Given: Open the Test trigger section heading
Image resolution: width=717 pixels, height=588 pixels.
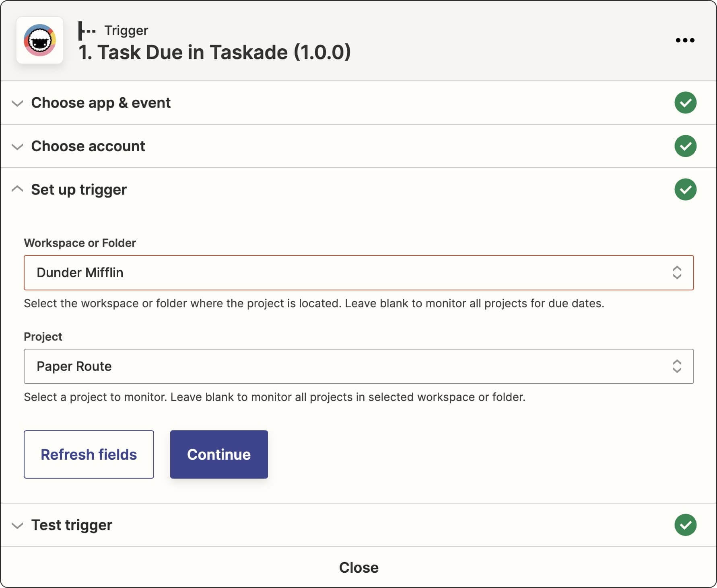Looking at the screenshot, I should pyautogui.click(x=72, y=525).
